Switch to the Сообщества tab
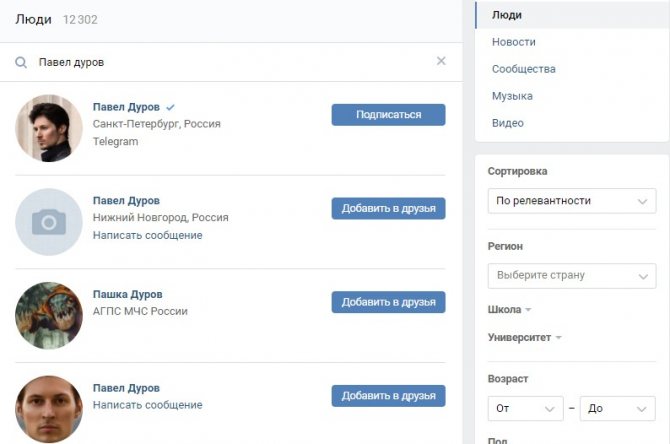Viewport: 670px width, 444px height. coord(523,69)
